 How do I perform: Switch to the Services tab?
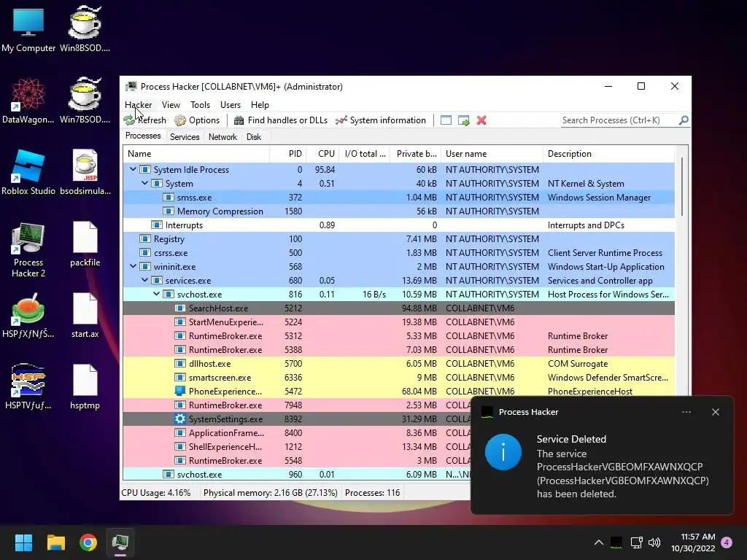tap(185, 137)
